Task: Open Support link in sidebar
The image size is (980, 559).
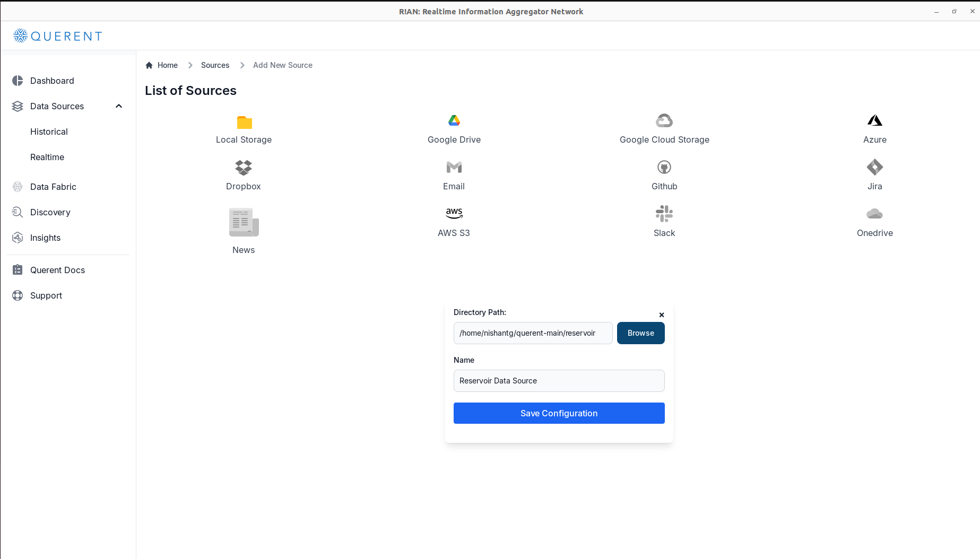Action: coord(46,295)
